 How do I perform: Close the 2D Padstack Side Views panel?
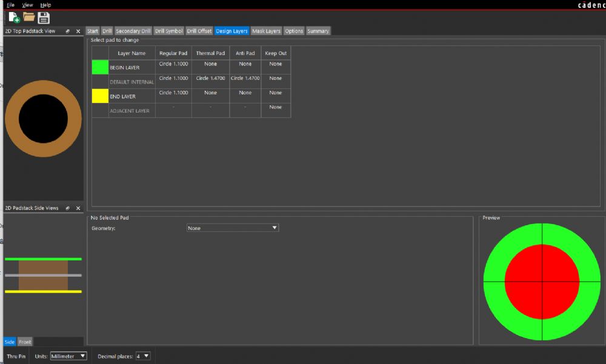78,208
